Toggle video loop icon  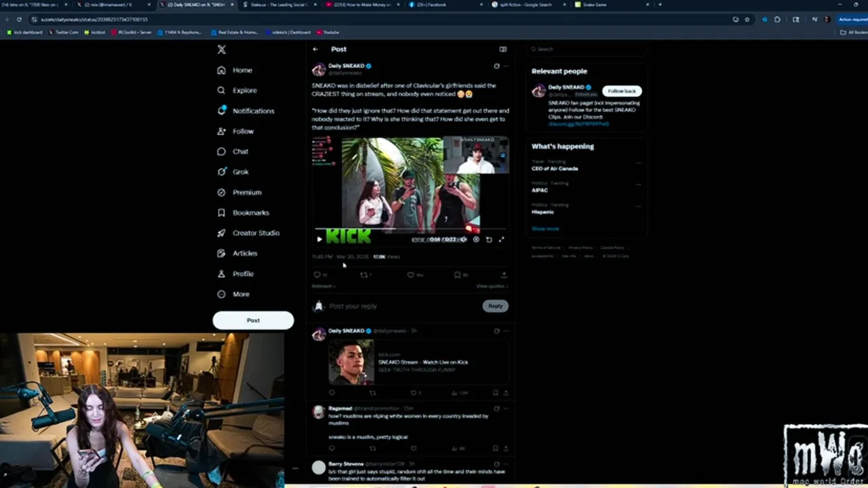click(489, 239)
